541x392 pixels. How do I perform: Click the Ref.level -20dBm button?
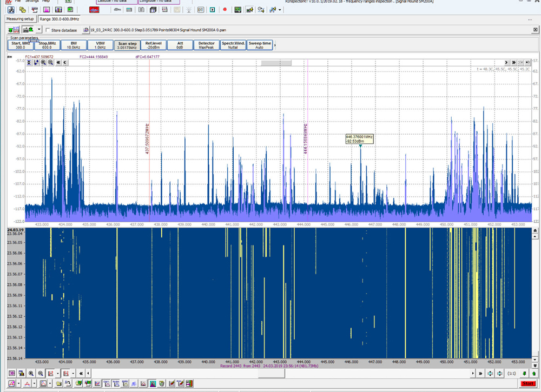(x=153, y=45)
